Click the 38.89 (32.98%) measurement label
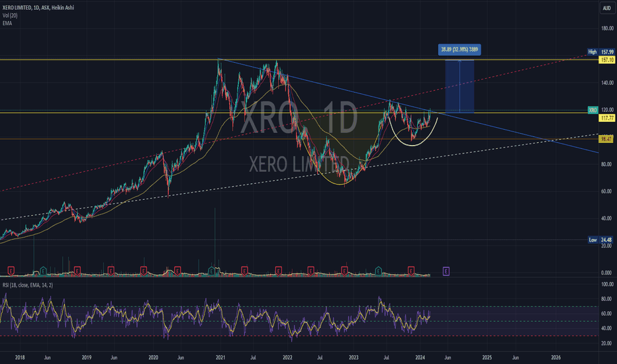Viewport: 617px width, 364px height. coord(459,50)
